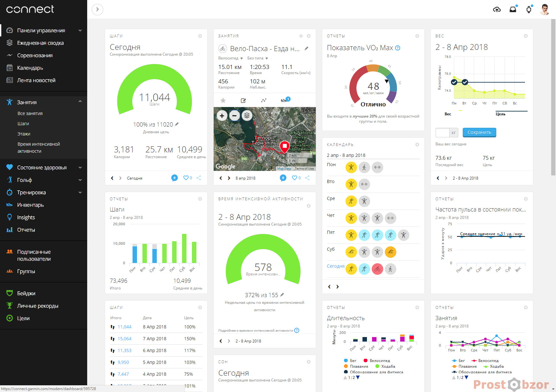Open the notifications inbox icon

513,10
